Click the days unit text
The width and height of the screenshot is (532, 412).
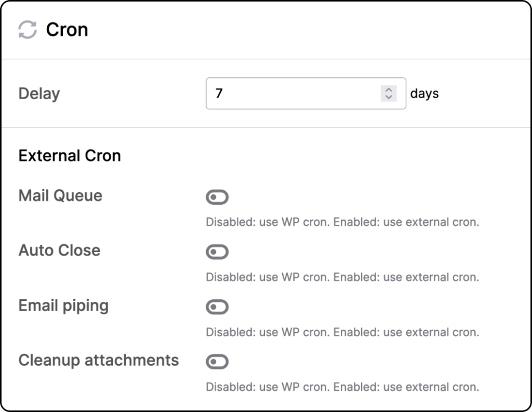click(424, 94)
